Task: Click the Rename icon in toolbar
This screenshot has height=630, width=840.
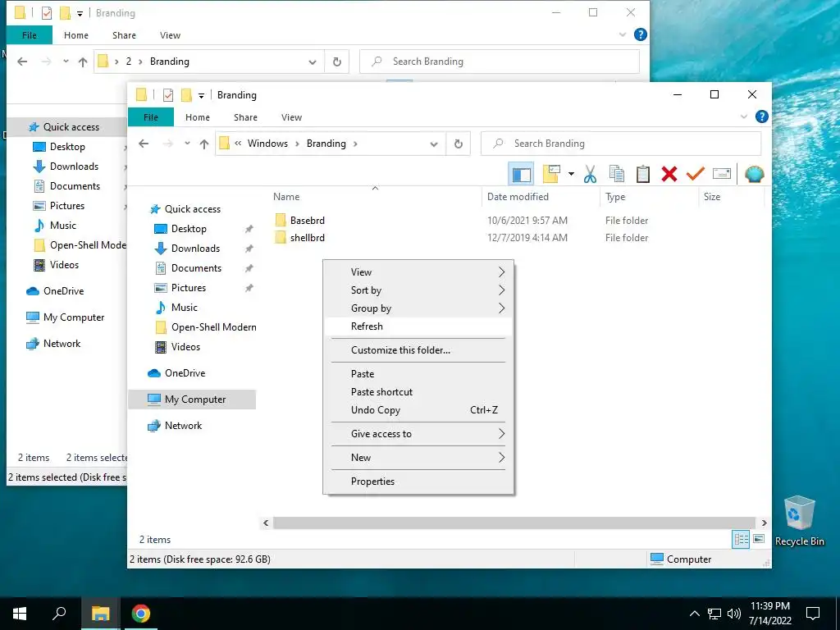Action: click(722, 174)
